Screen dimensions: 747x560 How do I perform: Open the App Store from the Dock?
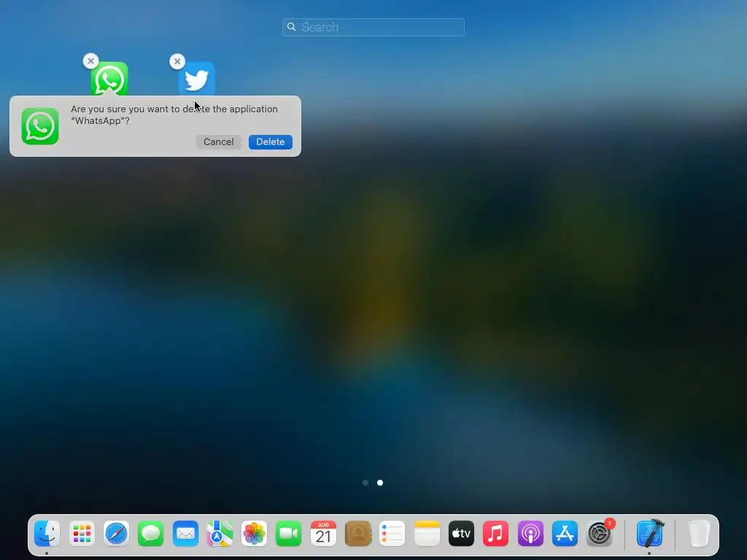[x=565, y=533]
